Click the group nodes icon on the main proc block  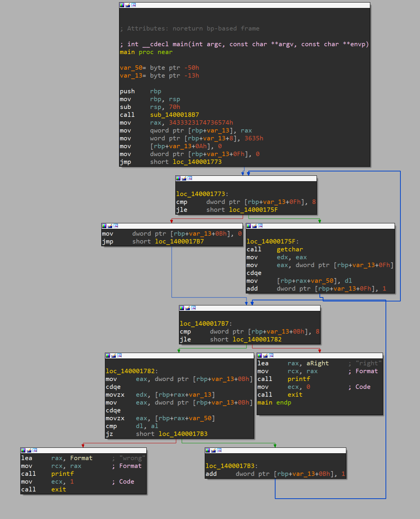[134, 5]
